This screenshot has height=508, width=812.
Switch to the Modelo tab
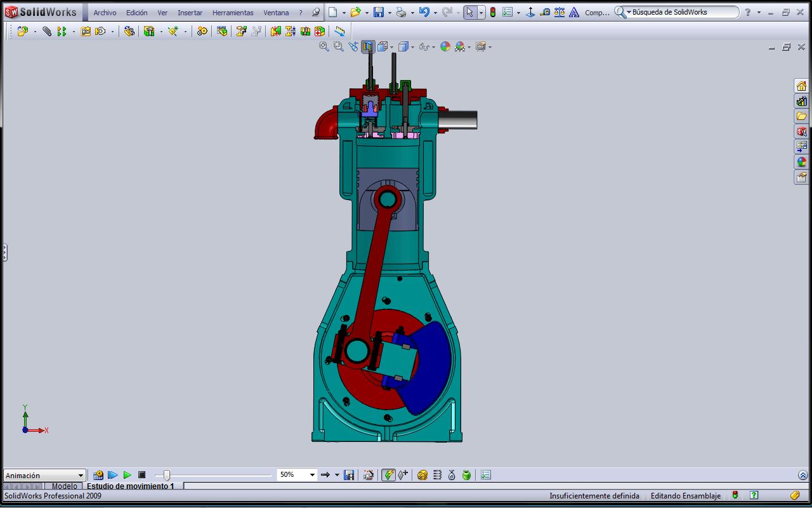coord(64,486)
